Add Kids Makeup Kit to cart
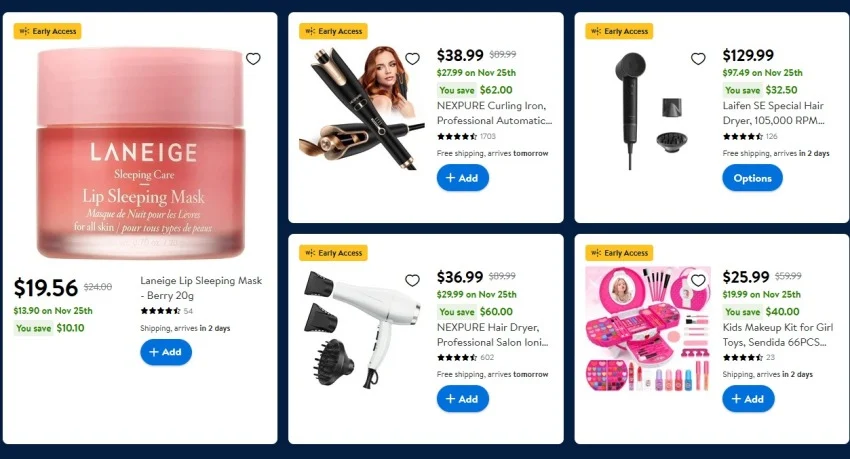The image size is (850, 459). pos(748,399)
